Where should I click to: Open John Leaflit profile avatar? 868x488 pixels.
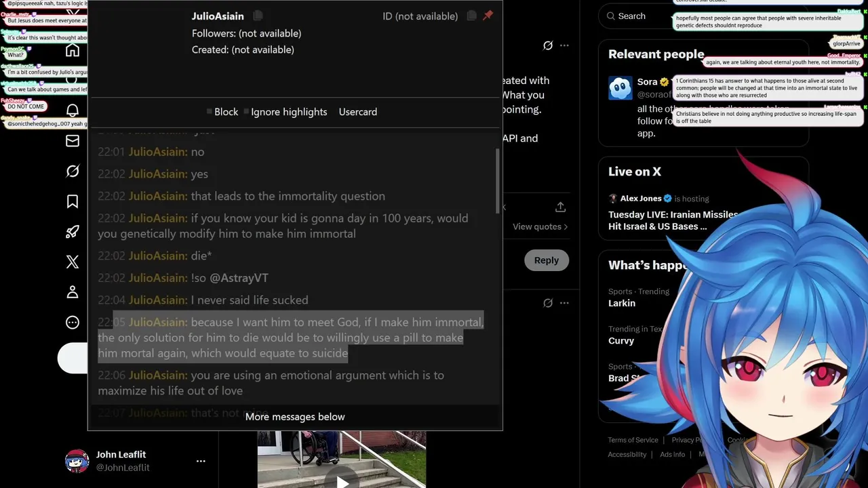coord(77,461)
